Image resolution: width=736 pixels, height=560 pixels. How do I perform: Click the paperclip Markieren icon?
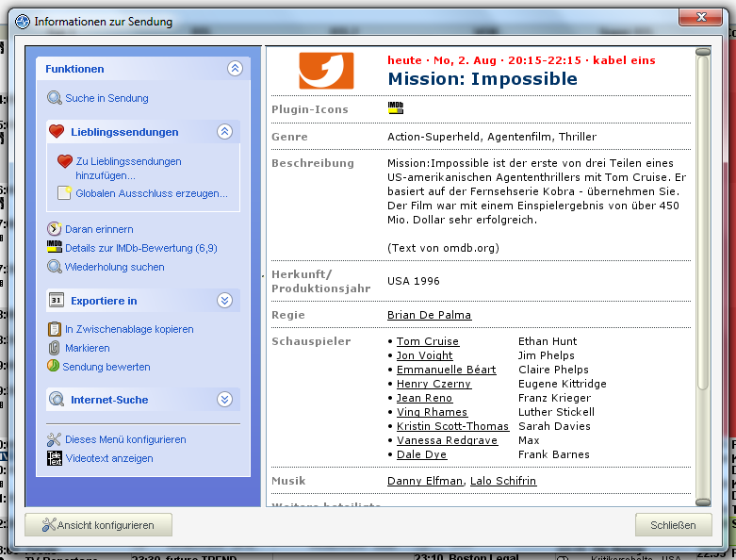point(55,348)
